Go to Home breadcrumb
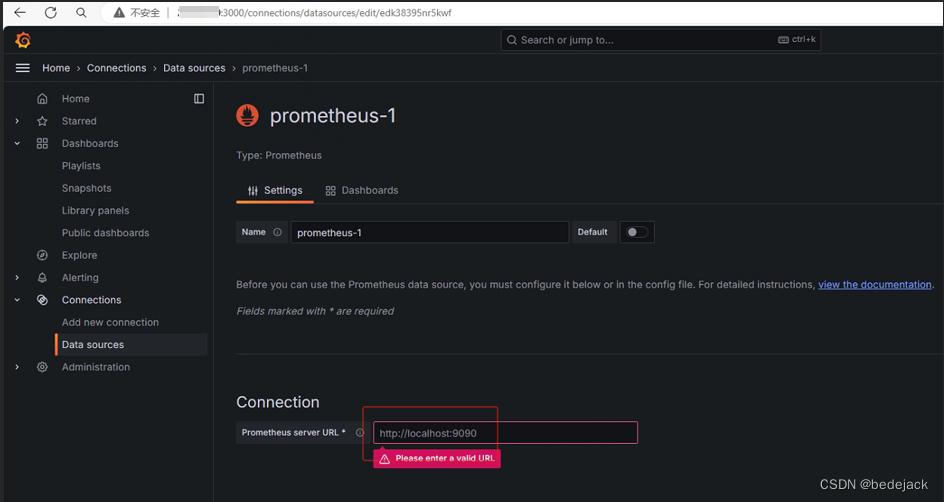 [x=56, y=68]
